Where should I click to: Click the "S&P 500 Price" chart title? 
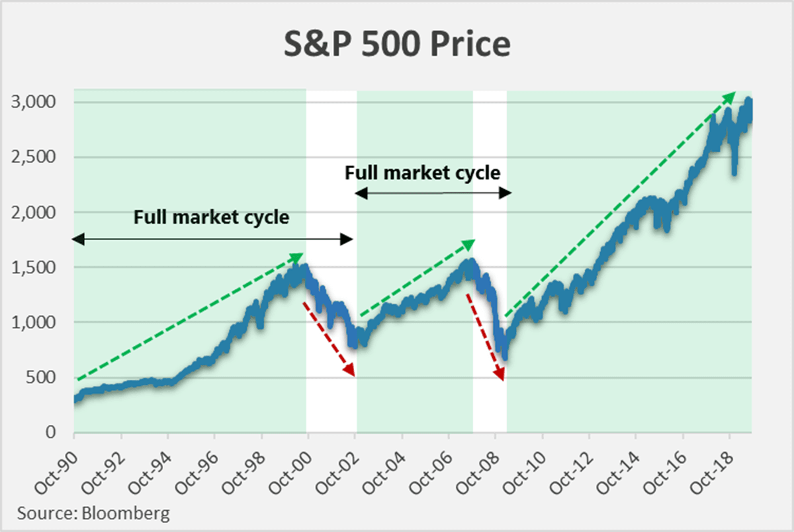click(x=397, y=45)
